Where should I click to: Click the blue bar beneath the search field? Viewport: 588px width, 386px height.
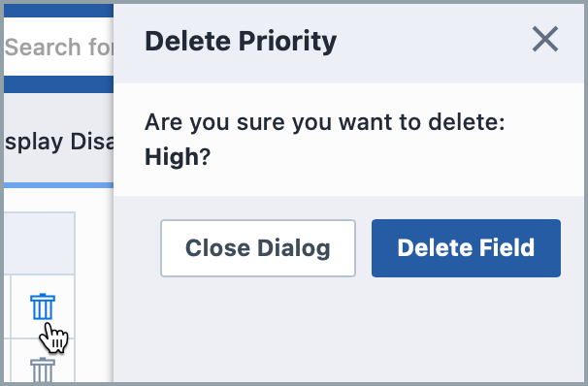tap(59, 84)
